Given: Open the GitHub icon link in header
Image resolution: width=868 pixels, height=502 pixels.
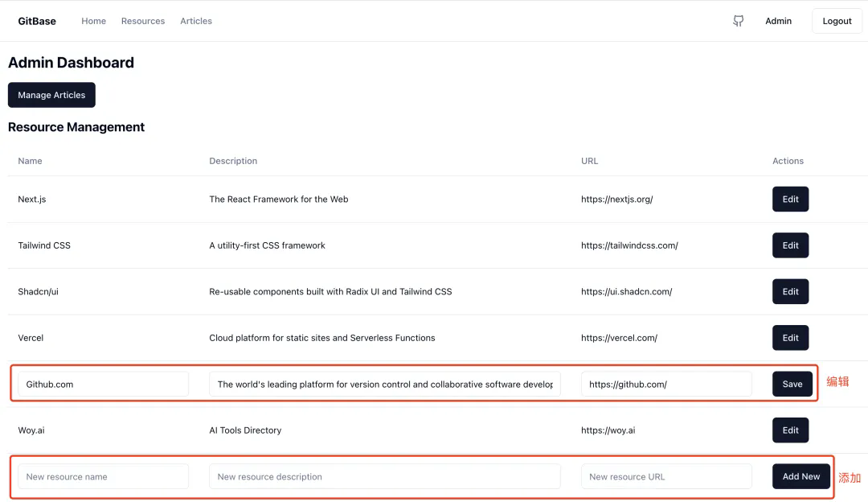Looking at the screenshot, I should coord(738,21).
